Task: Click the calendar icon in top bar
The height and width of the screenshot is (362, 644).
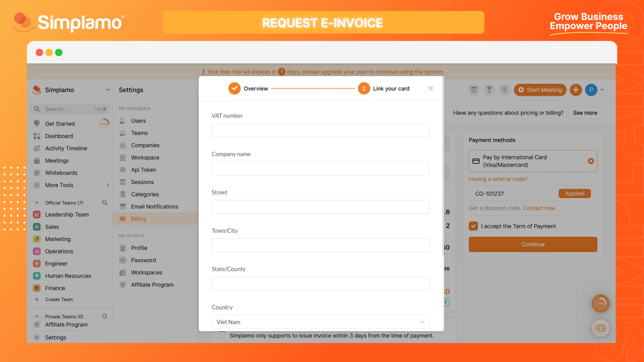Action: click(474, 90)
